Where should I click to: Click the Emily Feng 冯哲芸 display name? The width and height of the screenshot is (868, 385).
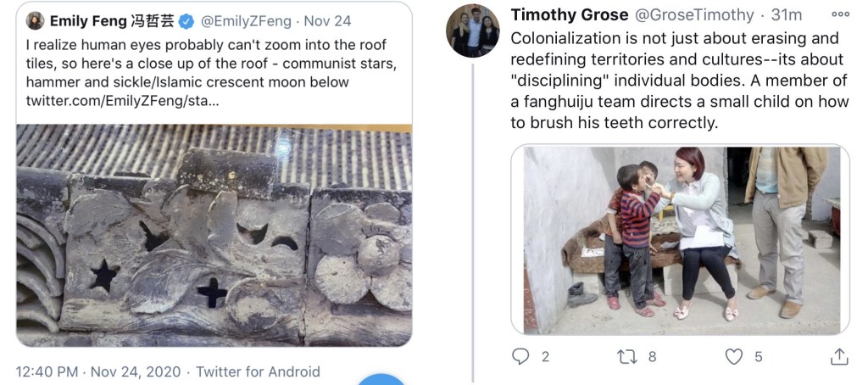(x=112, y=20)
